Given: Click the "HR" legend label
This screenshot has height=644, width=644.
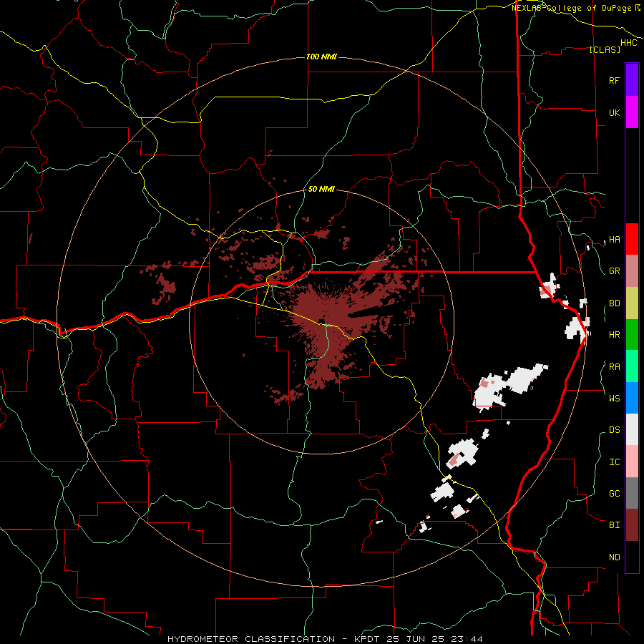Looking at the screenshot, I should 614,335.
